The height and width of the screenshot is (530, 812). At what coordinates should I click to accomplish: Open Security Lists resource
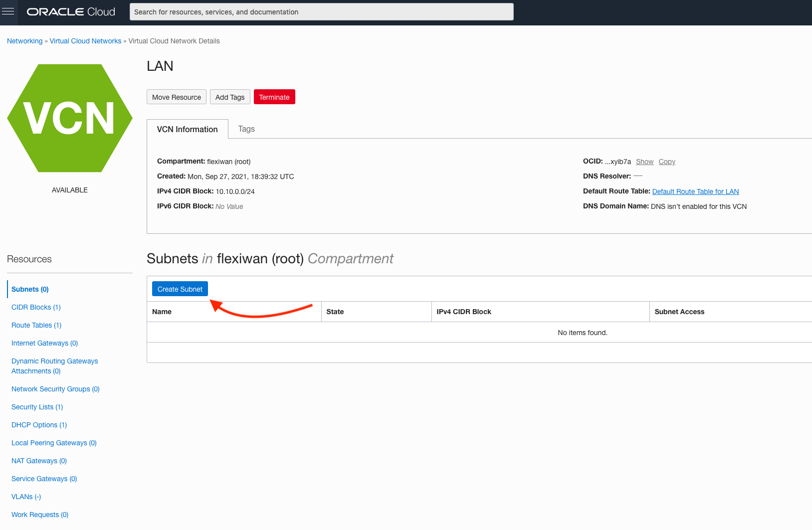pyautogui.click(x=37, y=407)
